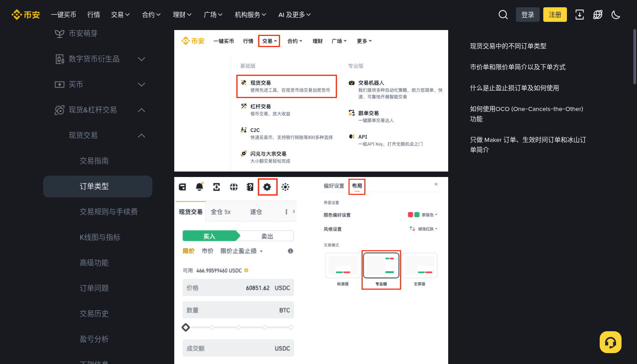Jump to 现货交易中的不同订单类型 section
The width and height of the screenshot is (637, 364).
tap(508, 46)
